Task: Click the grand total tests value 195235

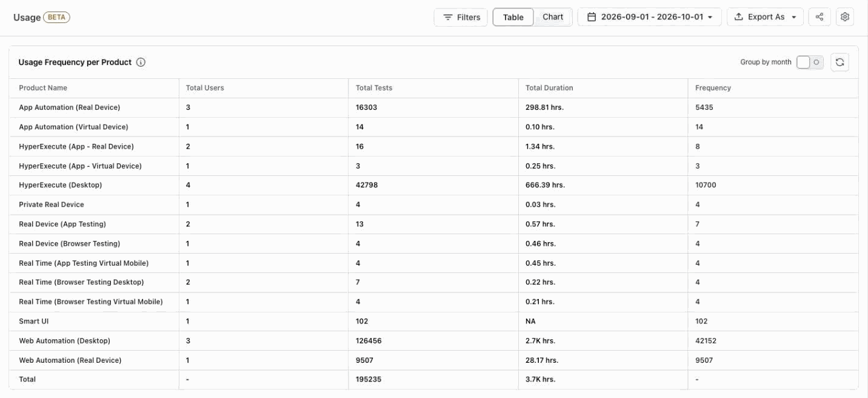Action: point(369,379)
